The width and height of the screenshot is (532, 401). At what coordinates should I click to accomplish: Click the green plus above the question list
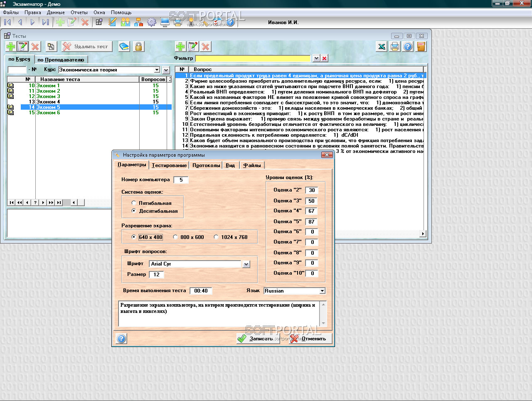[180, 47]
